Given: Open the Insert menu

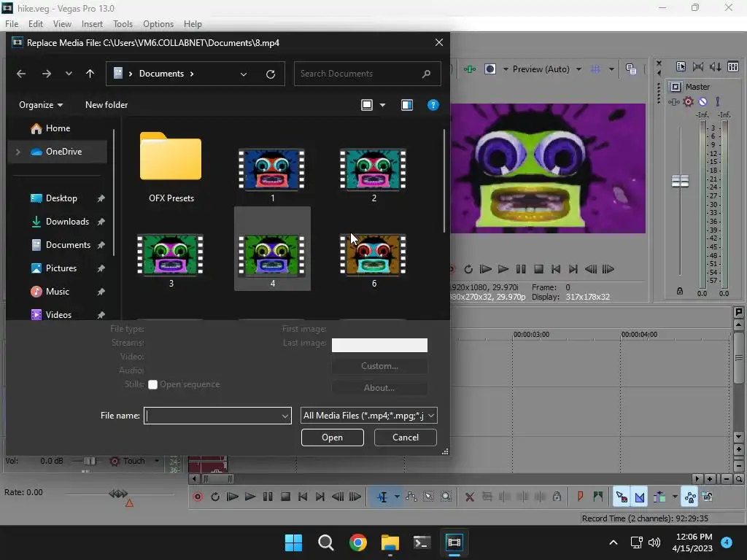Looking at the screenshot, I should (92, 24).
